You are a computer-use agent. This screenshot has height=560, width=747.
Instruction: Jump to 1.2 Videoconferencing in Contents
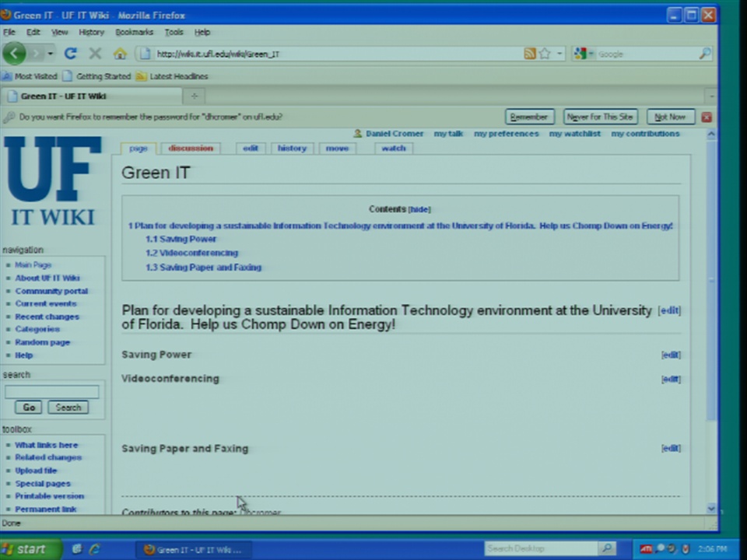coord(192,253)
